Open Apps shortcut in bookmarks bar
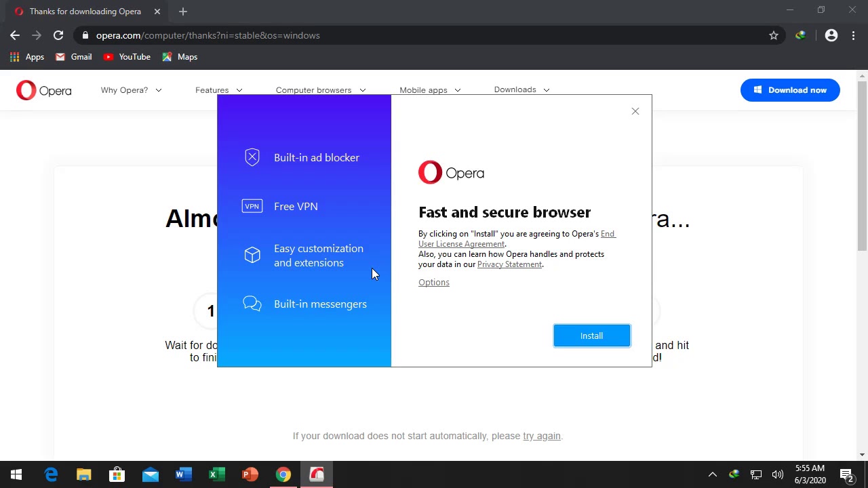868x488 pixels. (27, 57)
